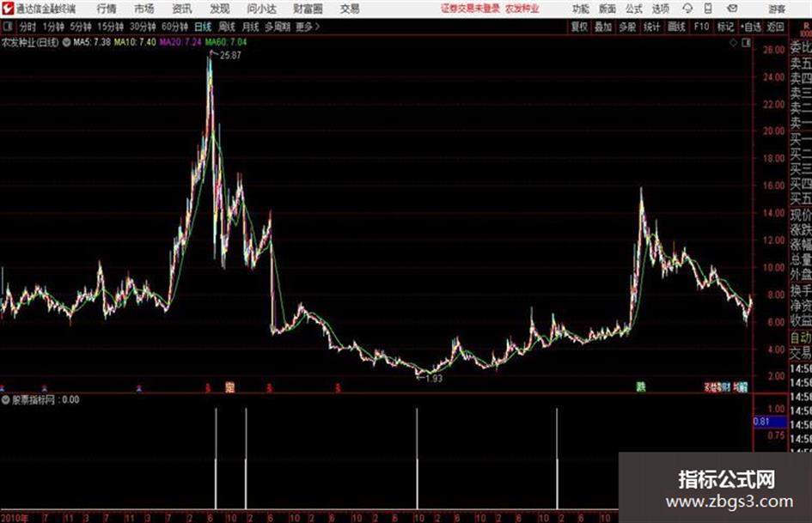Open the F10 company info
The width and height of the screenshot is (812, 523).
click(701, 27)
